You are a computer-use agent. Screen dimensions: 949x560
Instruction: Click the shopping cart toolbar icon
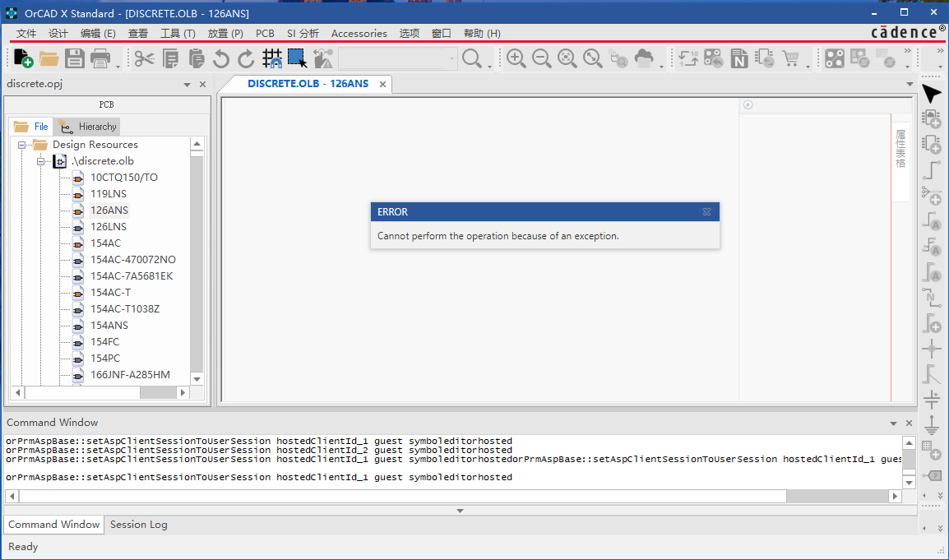[x=790, y=58]
